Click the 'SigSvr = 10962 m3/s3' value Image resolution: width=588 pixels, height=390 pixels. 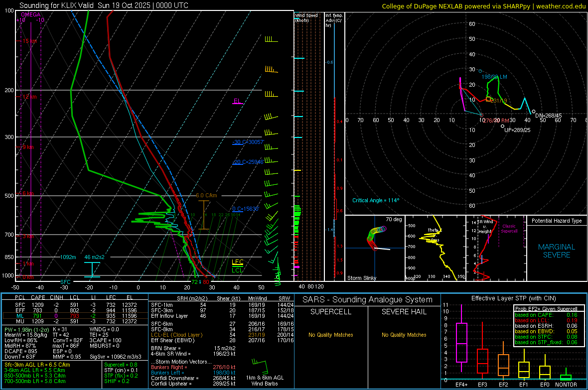[x=116, y=357]
